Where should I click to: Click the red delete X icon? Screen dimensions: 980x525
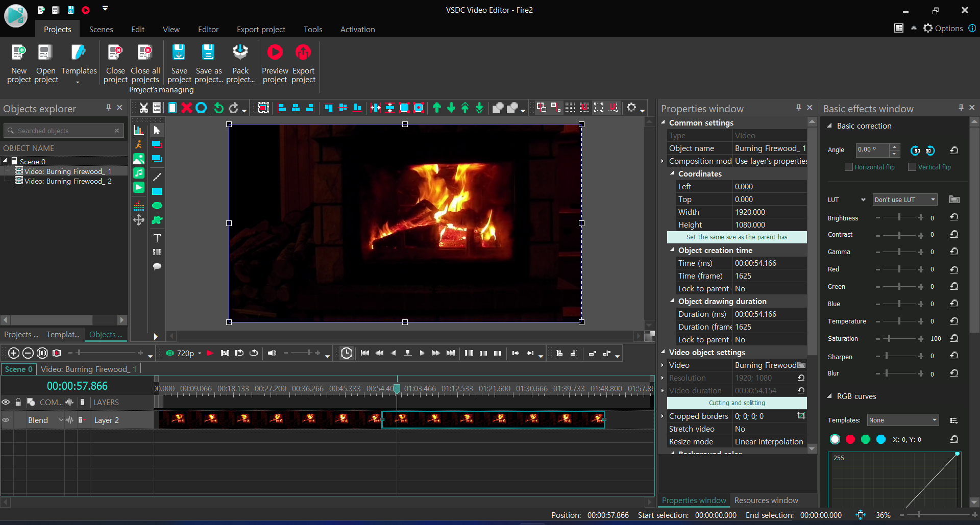[186, 108]
